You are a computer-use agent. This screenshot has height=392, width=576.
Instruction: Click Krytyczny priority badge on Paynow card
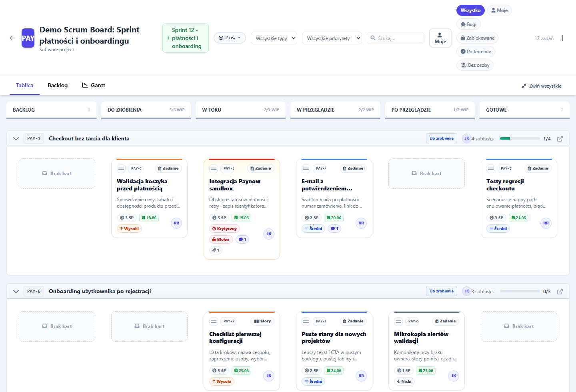coord(224,229)
